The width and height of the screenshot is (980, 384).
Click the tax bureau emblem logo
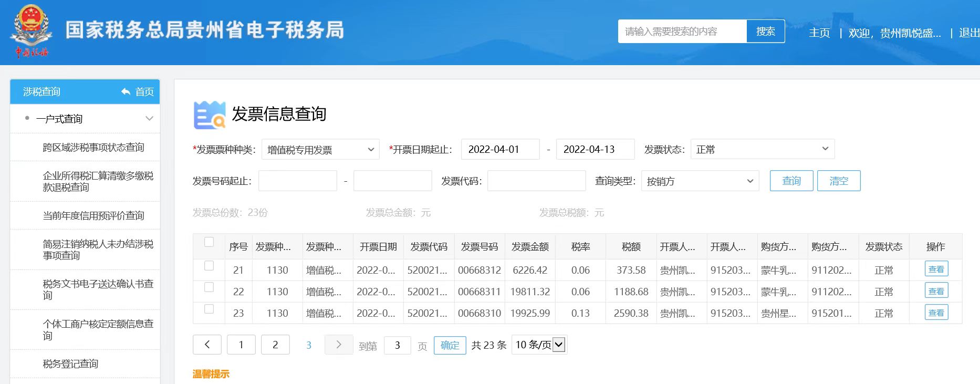pyautogui.click(x=31, y=30)
